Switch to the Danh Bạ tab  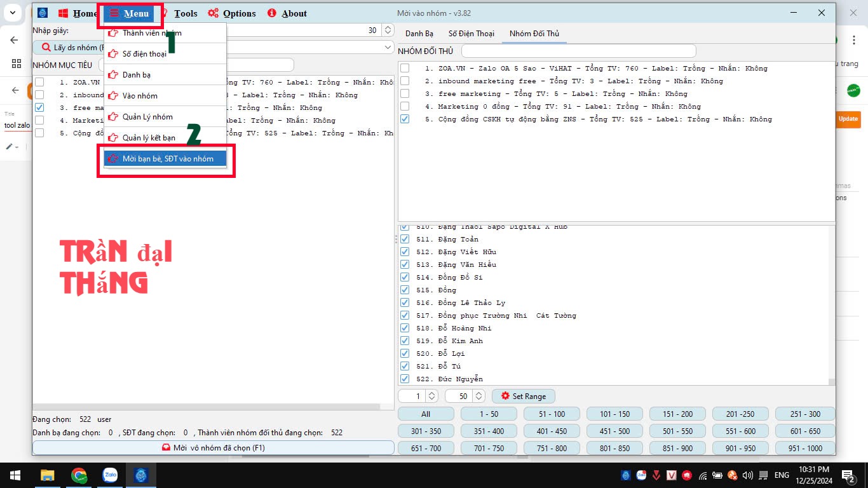pos(419,34)
